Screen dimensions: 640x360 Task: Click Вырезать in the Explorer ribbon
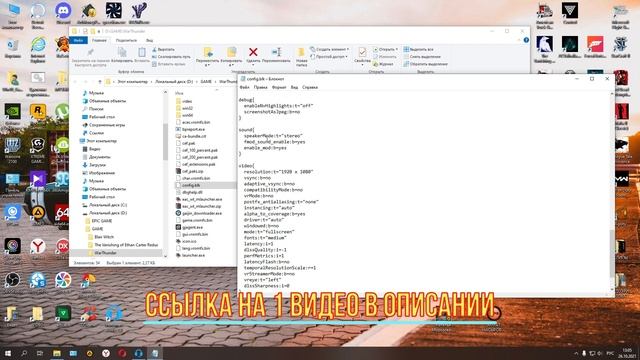(x=163, y=49)
